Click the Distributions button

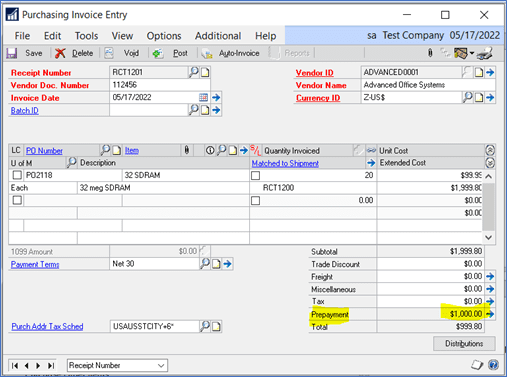click(x=464, y=343)
